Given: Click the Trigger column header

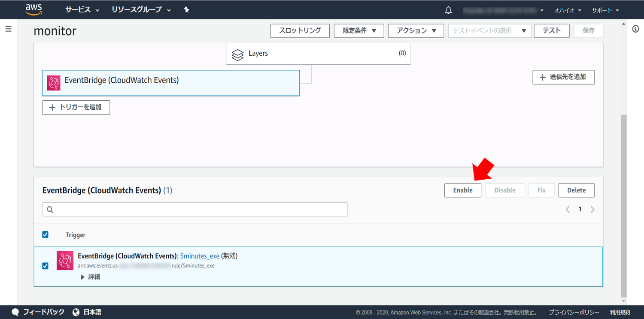Looking at the screenshot, I should pos(76,235).
